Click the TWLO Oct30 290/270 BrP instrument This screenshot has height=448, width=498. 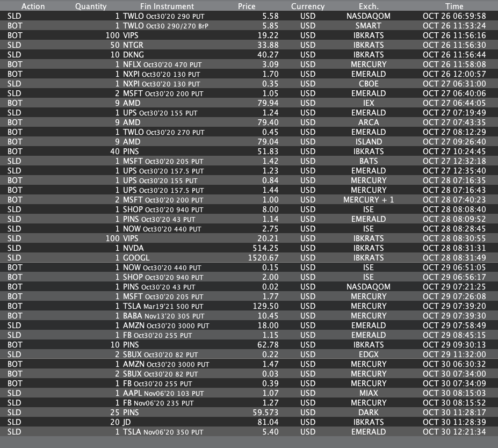pyautogui.click(x=165, y=26)
